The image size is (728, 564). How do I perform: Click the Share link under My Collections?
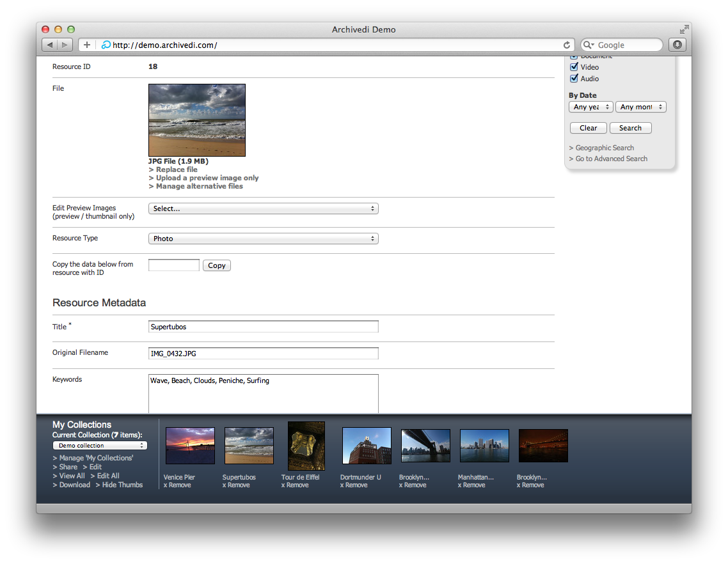point(68,467)
